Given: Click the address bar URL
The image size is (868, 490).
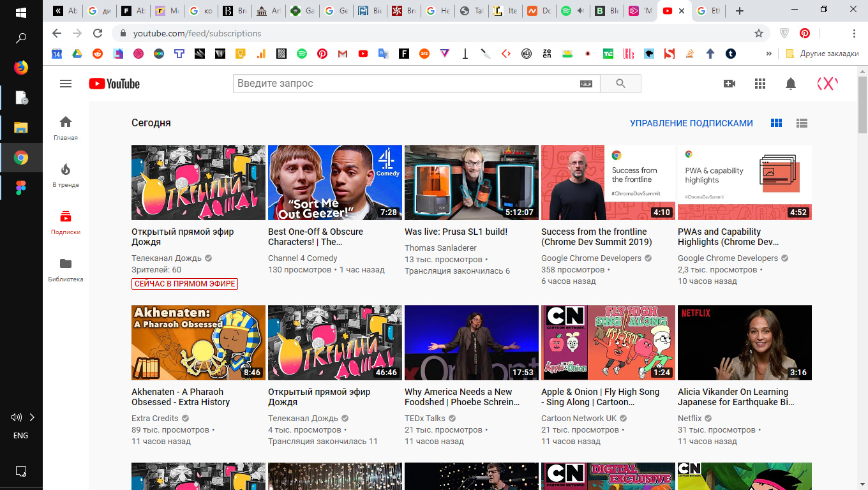Looking at the screenshot, I should coord(197,33).
